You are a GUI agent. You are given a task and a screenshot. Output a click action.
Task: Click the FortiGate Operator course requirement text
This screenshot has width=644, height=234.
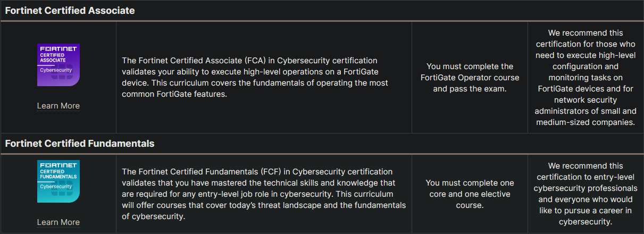pyautogui.click(x=470, y=78)
